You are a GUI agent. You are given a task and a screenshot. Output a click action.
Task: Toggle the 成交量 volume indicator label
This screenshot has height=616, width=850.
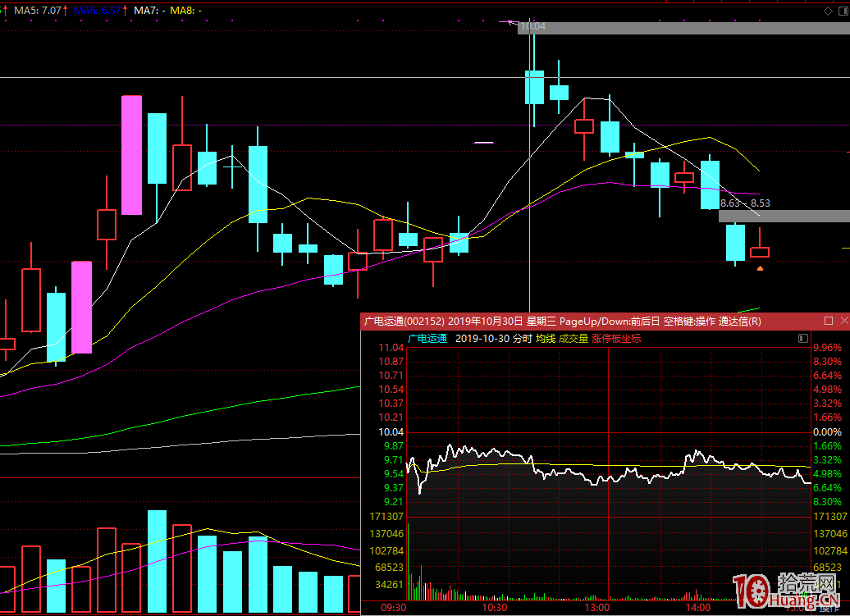point(574,338)
